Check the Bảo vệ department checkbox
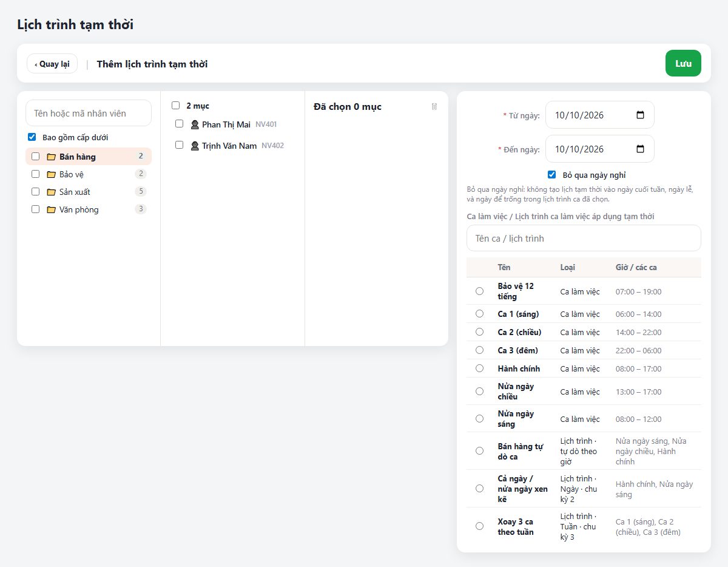Screen dimensions: 728x567 (x=36, y=174)
